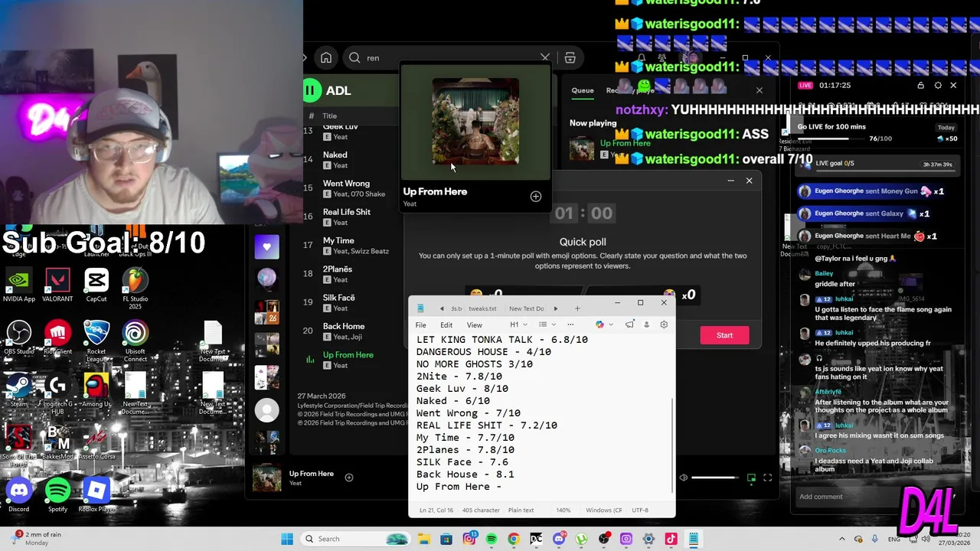This screenshot has width=980, height=551.
Task: Close the Quick poll dialog
Action: (x=749, y=181)
